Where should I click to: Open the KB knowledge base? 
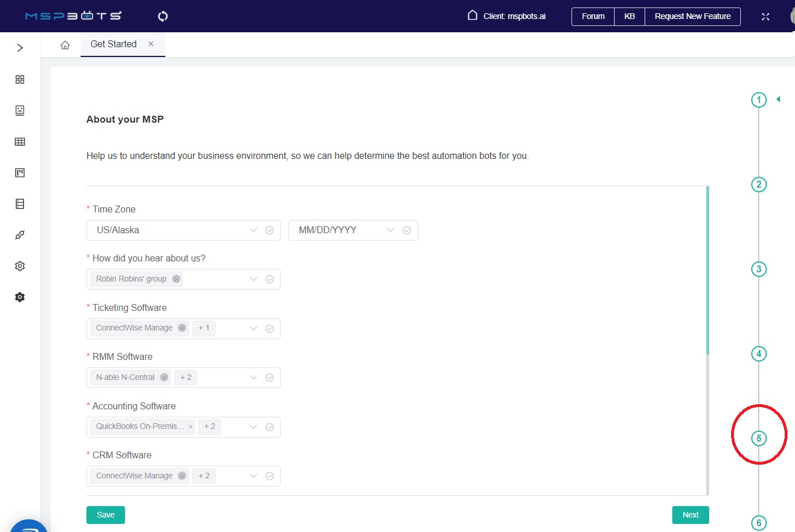[x=630, y=17]
